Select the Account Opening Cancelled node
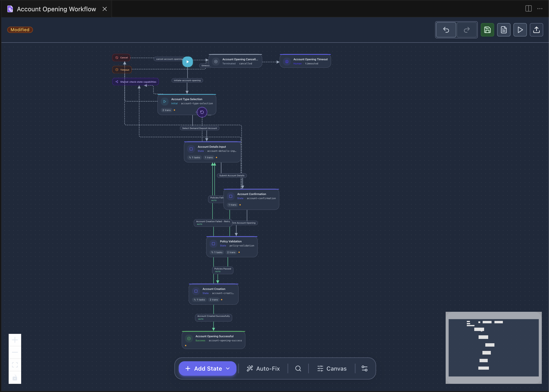The height and width of the screenshot is (392, 549). click(x=235, y=61)
